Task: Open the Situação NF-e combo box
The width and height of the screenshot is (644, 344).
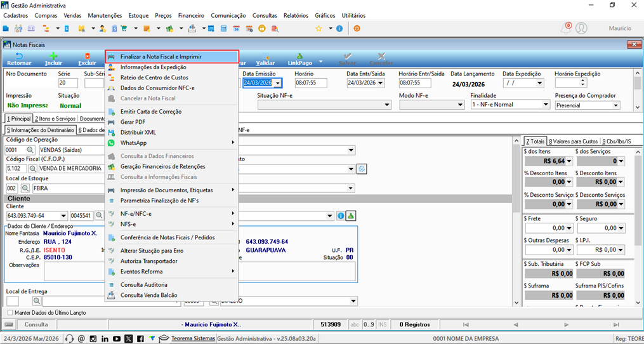Action: coord(324,105)
